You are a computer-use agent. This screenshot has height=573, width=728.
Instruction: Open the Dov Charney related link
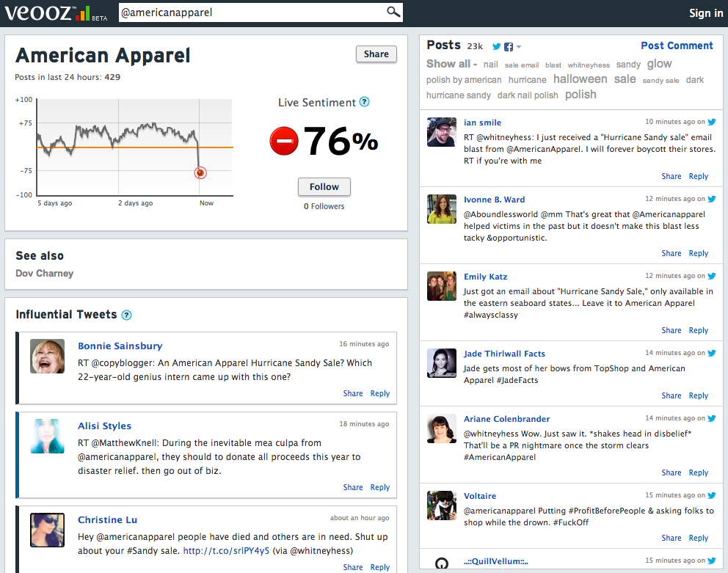45,273
